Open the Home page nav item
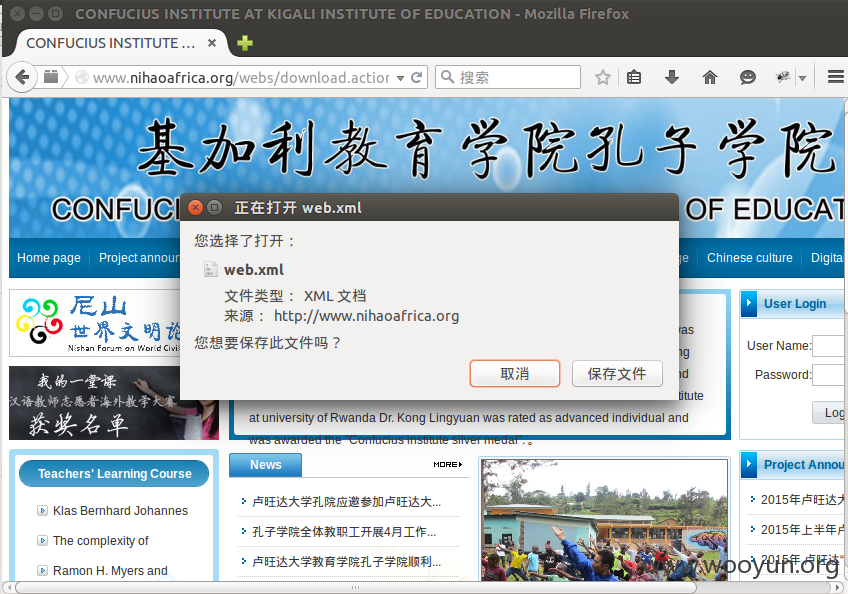 point(49,258)
